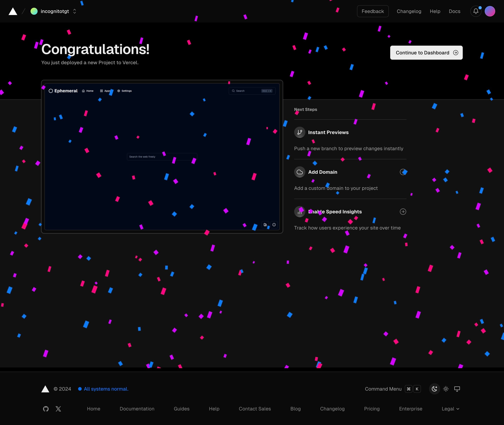This screenshot has height=425, width=504.
Task: Open the X social icon in footer
Action: (x=58, y=409)
